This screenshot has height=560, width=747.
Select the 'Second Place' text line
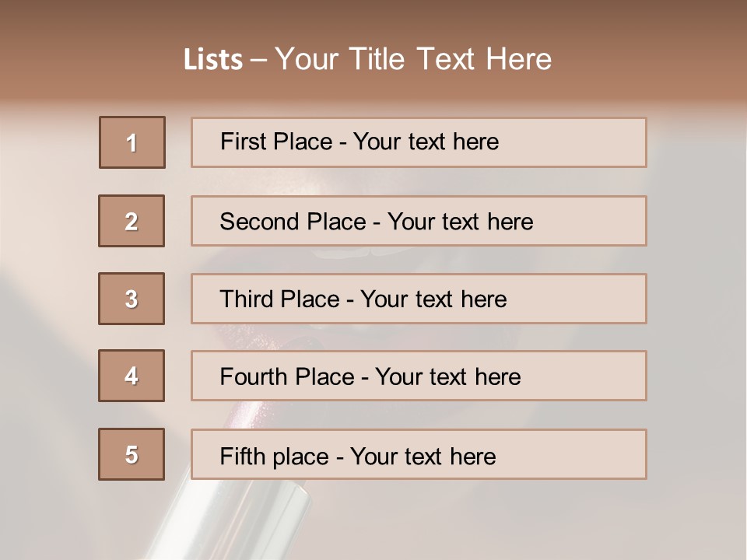pyautogui.click(x=376, y=222)
